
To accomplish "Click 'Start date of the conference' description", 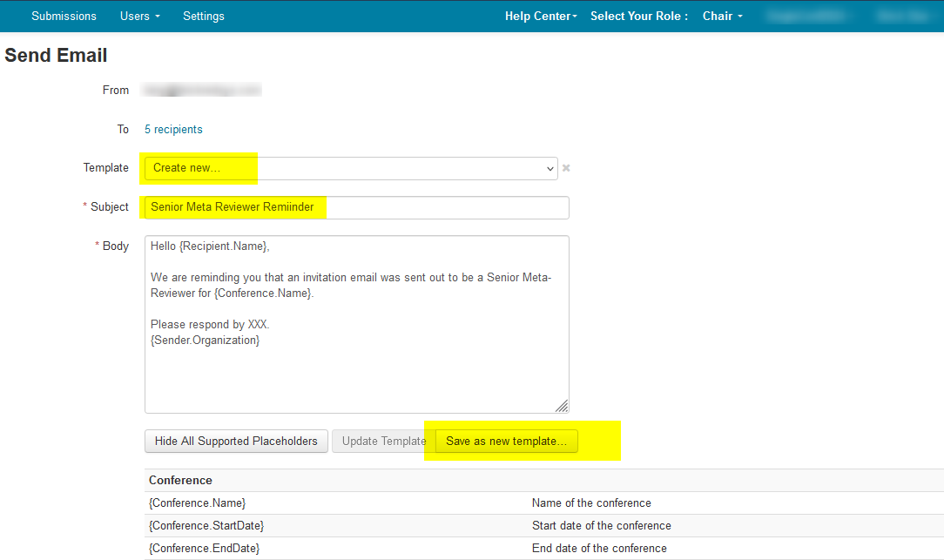I will point(602,526).
